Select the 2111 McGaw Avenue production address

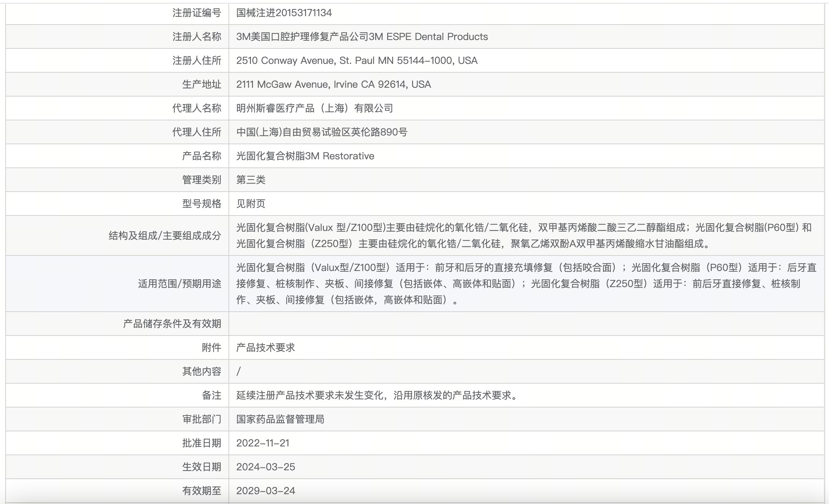coord(333,85)
